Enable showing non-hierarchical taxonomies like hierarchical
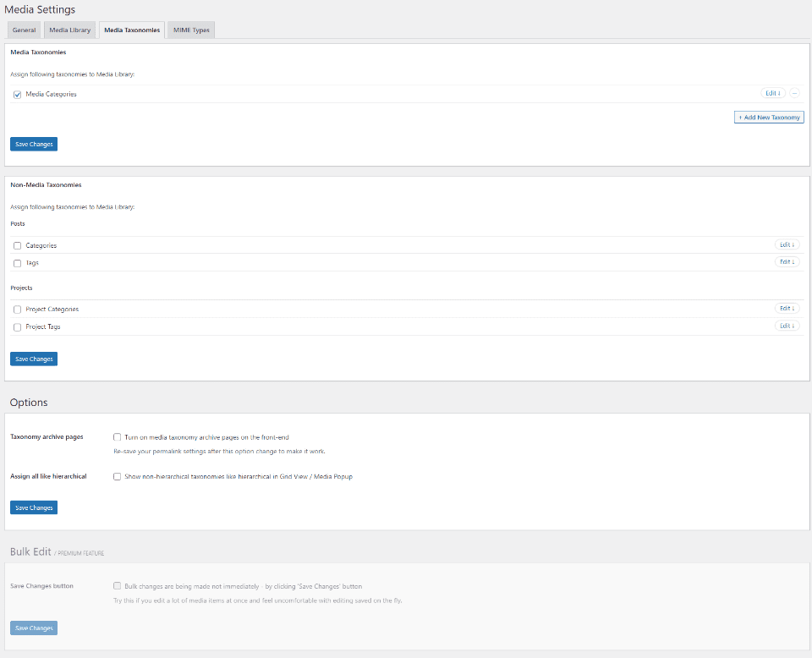 118,476
